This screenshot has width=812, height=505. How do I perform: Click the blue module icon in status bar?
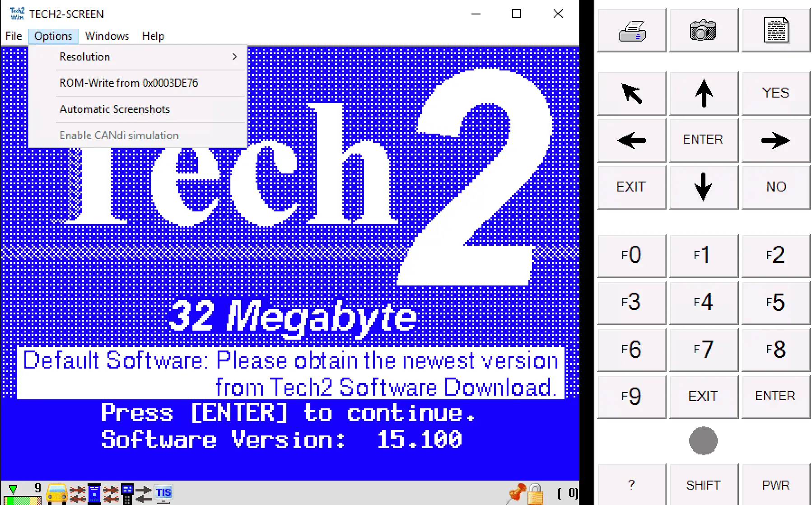click(x=94, y=493)
